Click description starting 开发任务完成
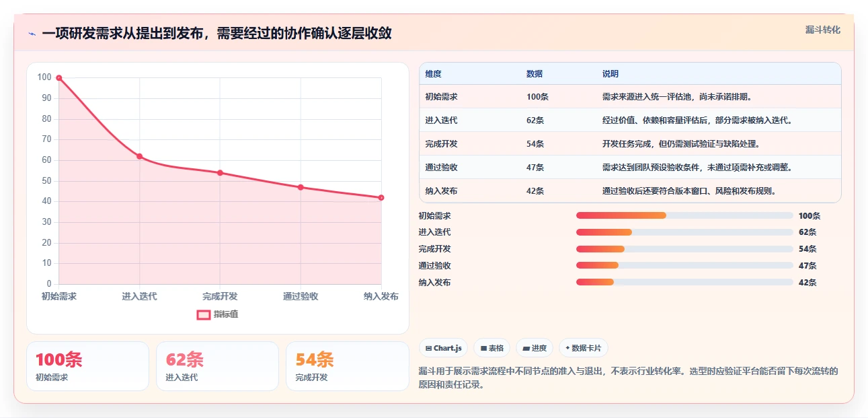 click(681, 144)
